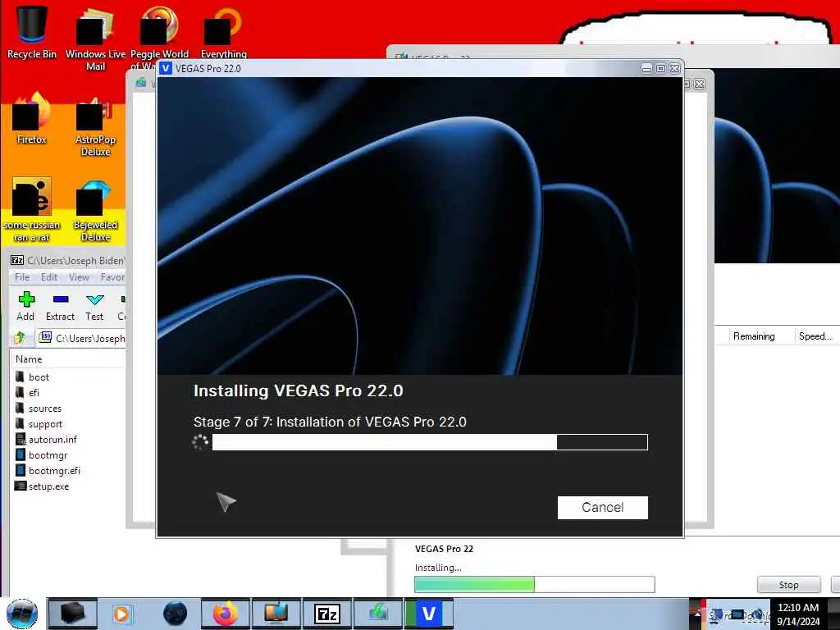
Task: Open the 'some russian ran a rat' icon
Action: (x=32, y=210)
